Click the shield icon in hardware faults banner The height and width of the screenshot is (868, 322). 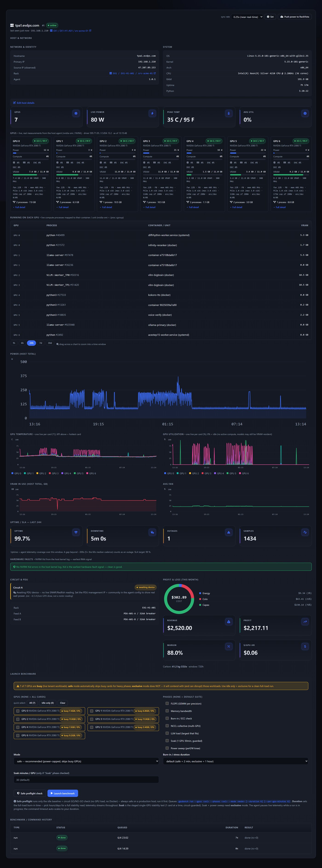click(x=14, y=567)
